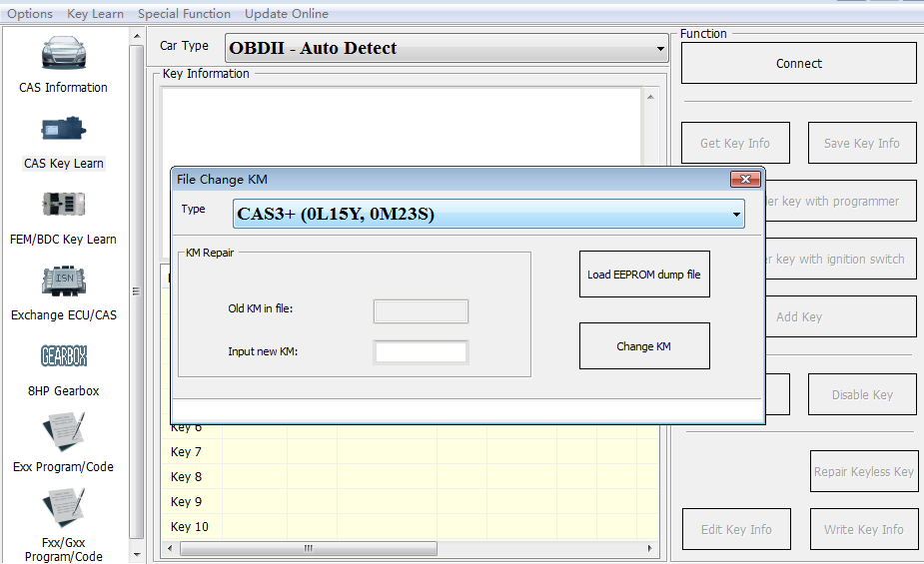This screenshot has height=564, width=924.
Task: Close the File Change KM dialog
Action: pos(745,180)
